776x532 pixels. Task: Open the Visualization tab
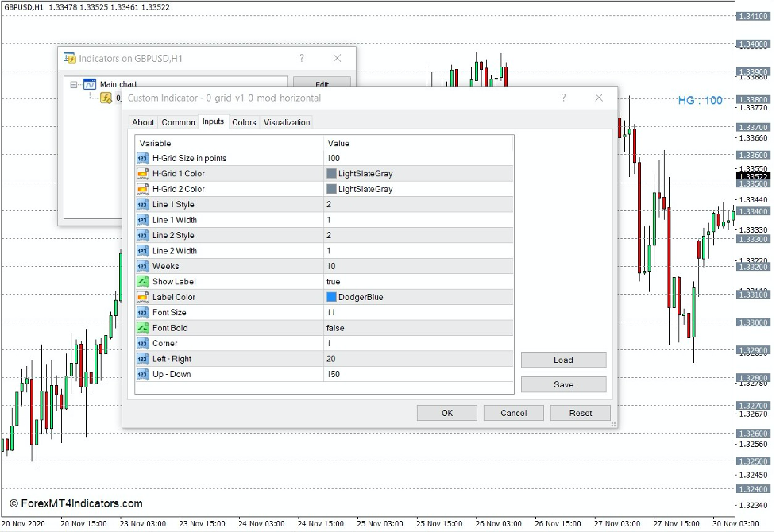coord(286,122)
